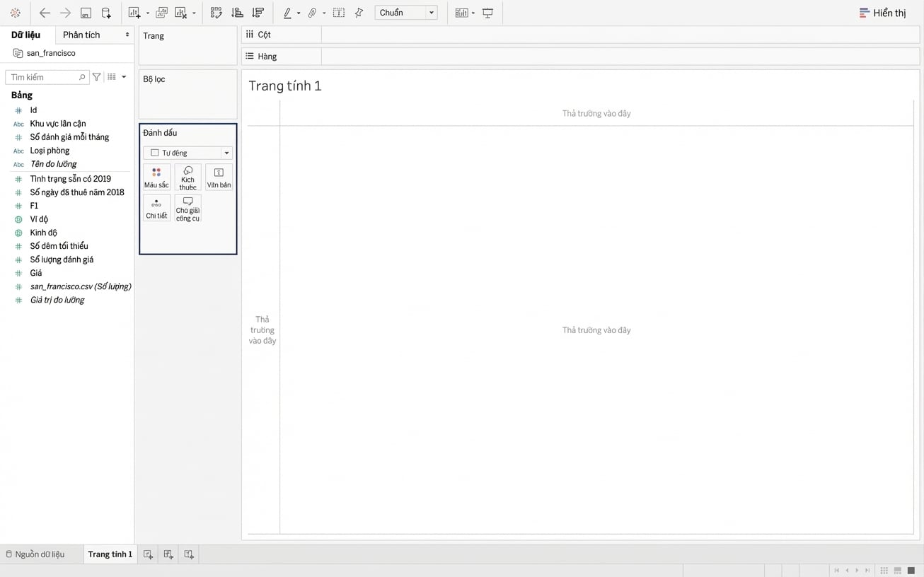This screenshot has height=577, width=924.
Task: Open the highlight pen dropdown arrow
Action: click(299, 13)
